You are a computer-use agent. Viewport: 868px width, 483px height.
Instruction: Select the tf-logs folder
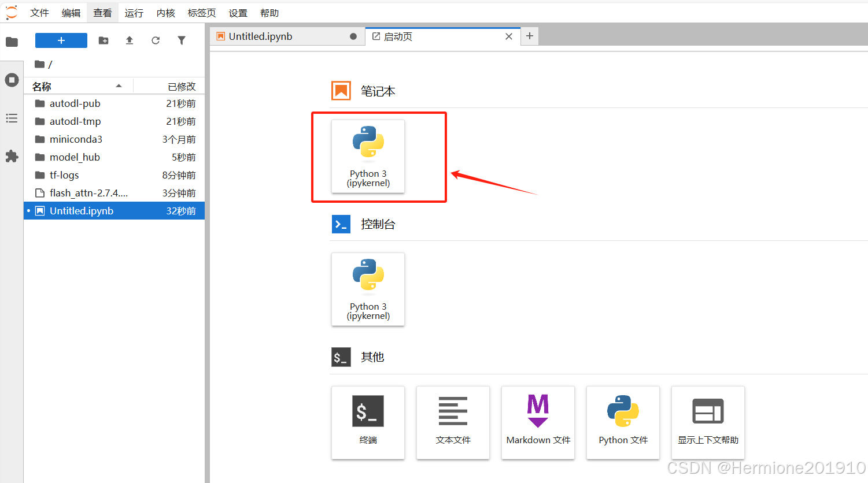(114, 175)
